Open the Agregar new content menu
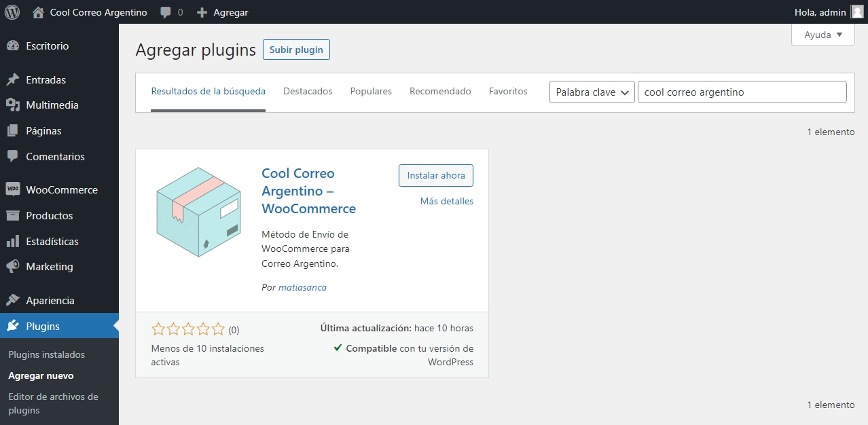This screenshot has width=868, height=425. tap(222, 12)
